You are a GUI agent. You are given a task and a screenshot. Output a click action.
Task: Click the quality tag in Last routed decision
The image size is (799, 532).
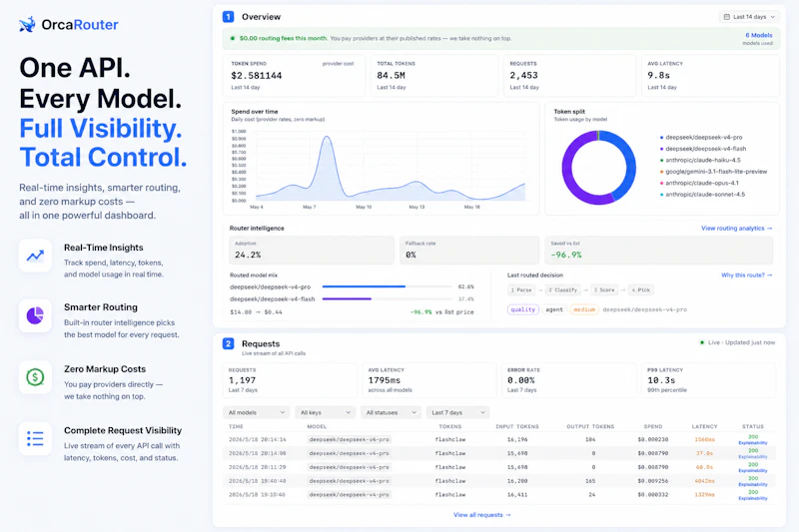(x=522, y=309)
